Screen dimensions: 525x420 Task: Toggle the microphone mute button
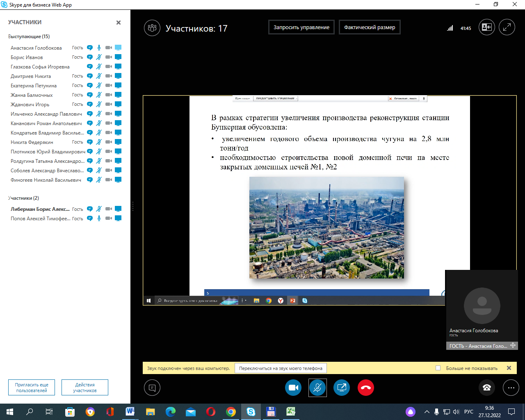pos(317,388)
